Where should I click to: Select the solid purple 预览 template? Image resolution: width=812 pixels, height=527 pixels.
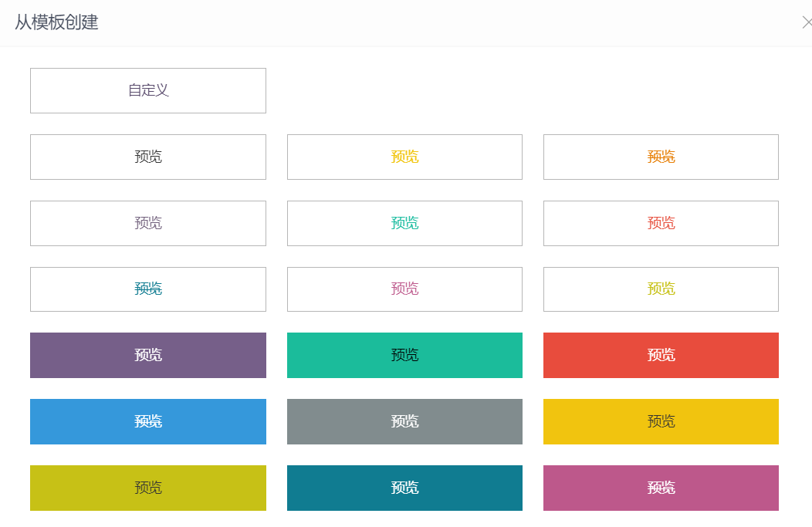coord(148,355)
